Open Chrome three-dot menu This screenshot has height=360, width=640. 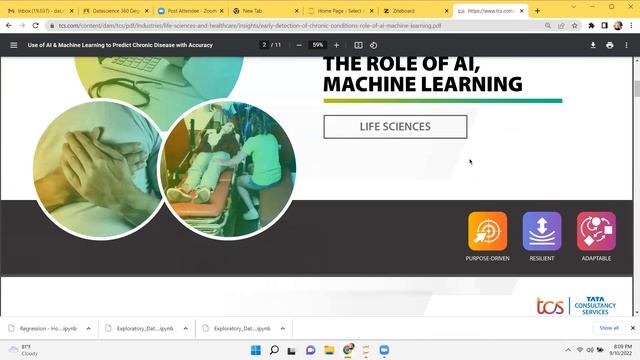tap(631, 26)
